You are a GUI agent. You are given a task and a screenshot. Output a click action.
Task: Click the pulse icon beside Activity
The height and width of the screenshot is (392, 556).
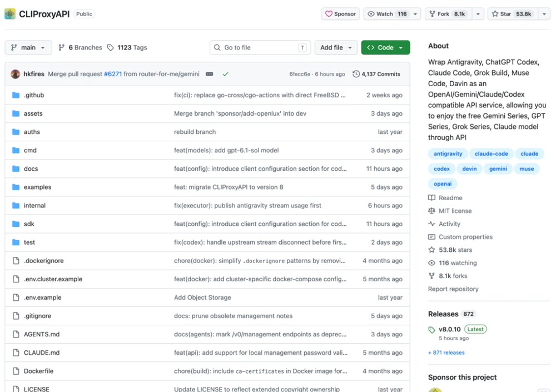coord(431,224)
